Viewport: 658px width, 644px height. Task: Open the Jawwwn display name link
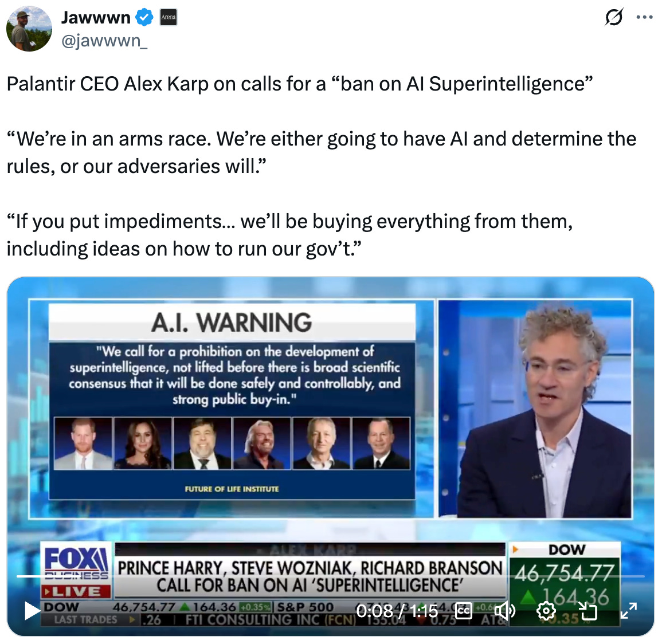pos(96,18)
